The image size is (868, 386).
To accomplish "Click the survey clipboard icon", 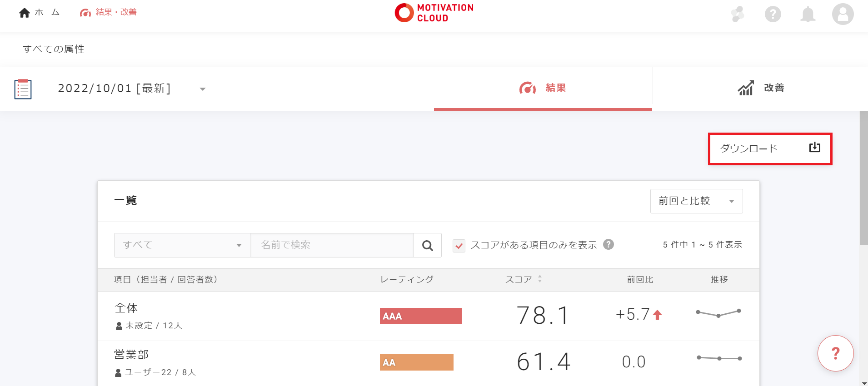I will tap(23, 89).
